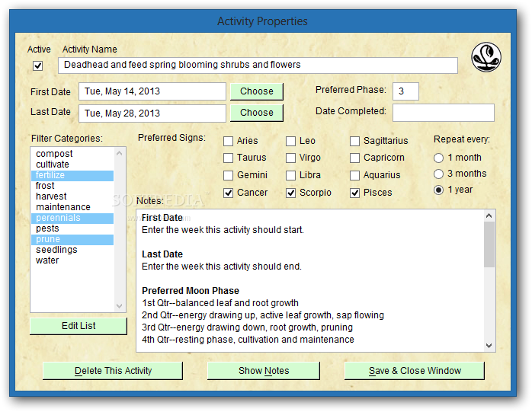Choose a date for Last Date
The image size is (532, 412).
tap(257, 113)
